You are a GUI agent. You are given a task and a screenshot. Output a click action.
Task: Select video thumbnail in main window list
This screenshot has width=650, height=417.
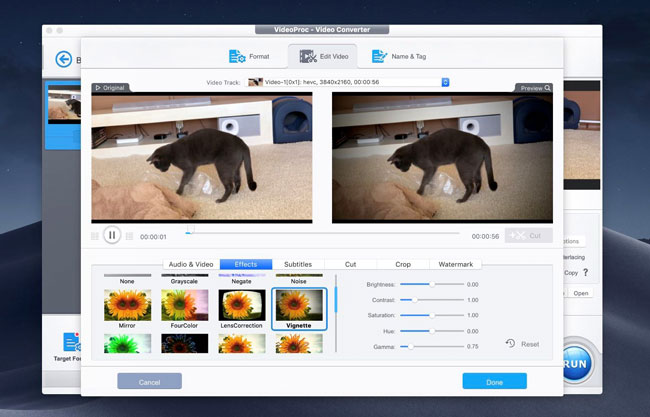click(63, 104)
